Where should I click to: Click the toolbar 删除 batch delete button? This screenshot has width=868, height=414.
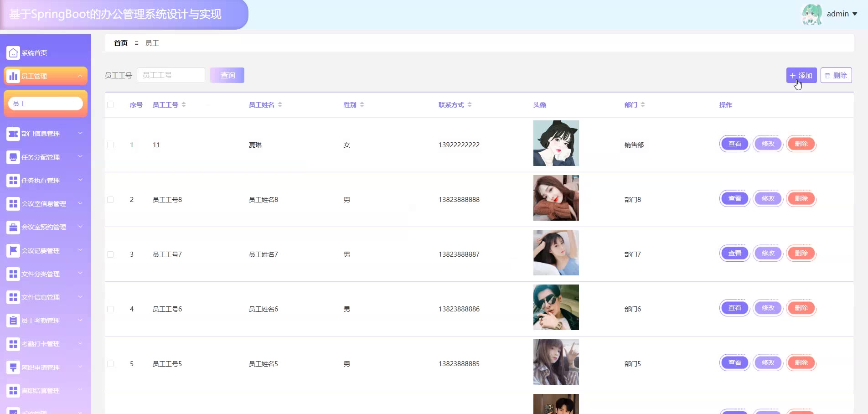(x=836, y=75)
